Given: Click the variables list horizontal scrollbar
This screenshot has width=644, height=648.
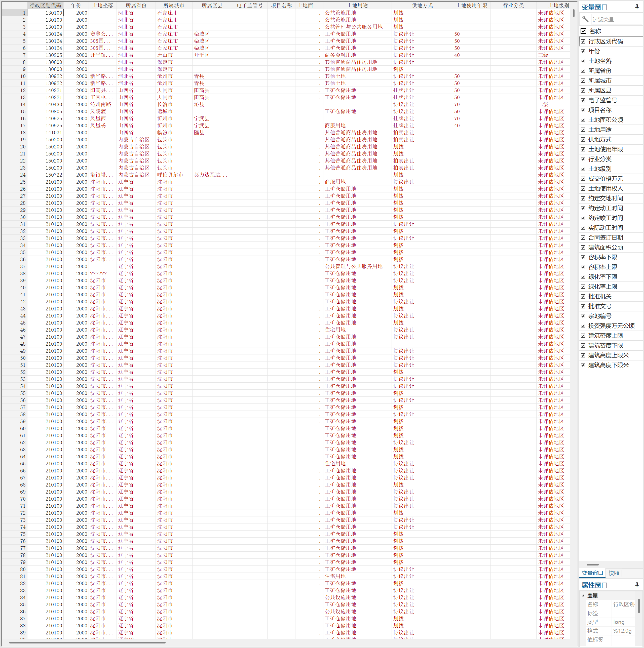Looking at the screenshot, I should click(593, 564).
